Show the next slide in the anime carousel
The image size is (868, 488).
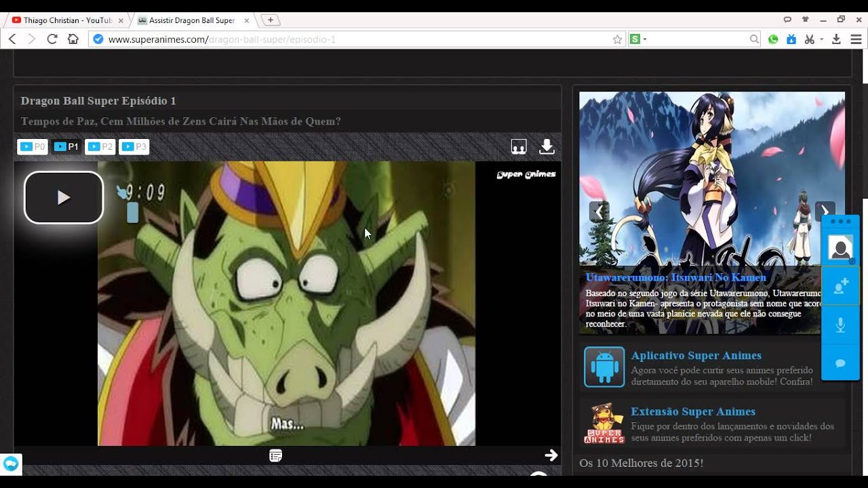point(825,211)
